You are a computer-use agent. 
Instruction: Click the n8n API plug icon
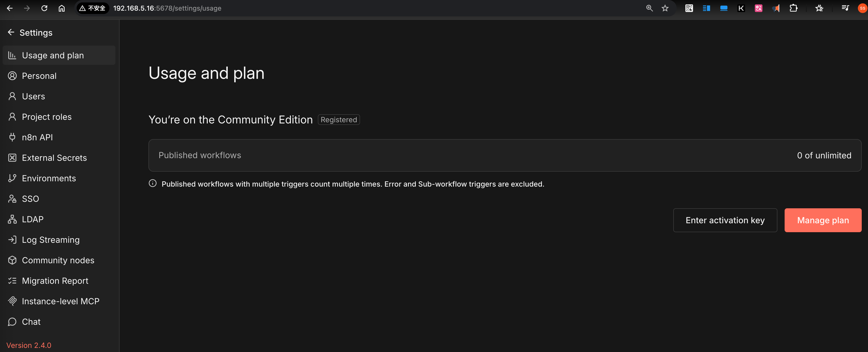click(x=12, y=137)
